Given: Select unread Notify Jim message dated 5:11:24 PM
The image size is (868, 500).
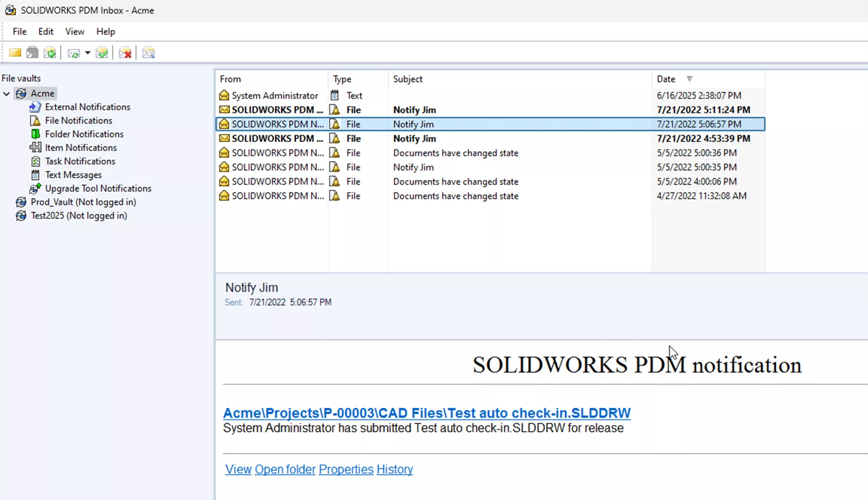Looking at the screenshot, I should point(490,110).
